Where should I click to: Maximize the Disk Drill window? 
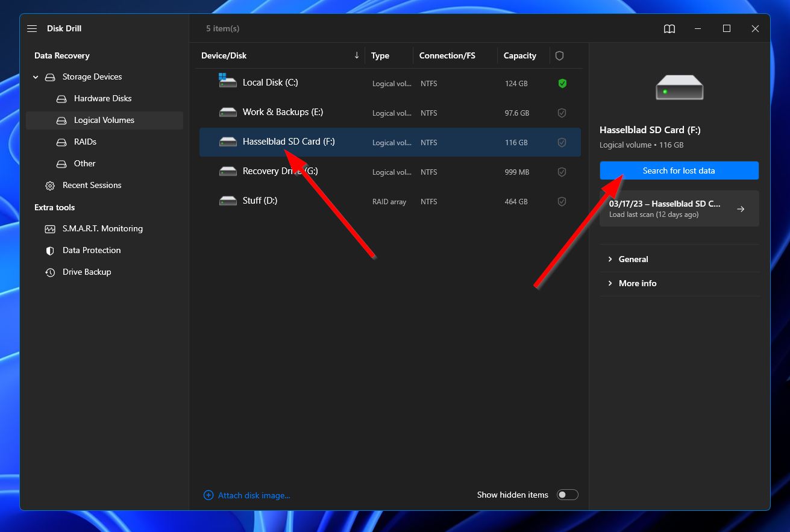click(727, 28)
